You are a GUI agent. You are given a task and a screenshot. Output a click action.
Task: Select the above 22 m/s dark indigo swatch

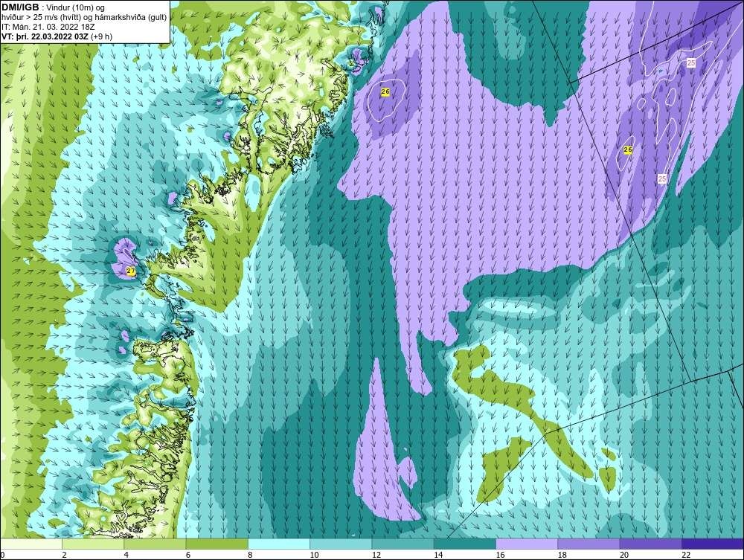tap(712, 544)
